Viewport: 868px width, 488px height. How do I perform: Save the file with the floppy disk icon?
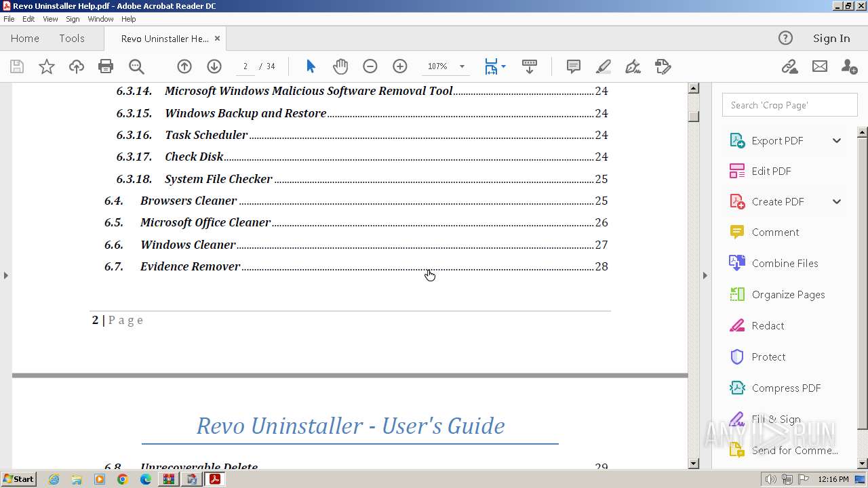(x=17, y=66)
